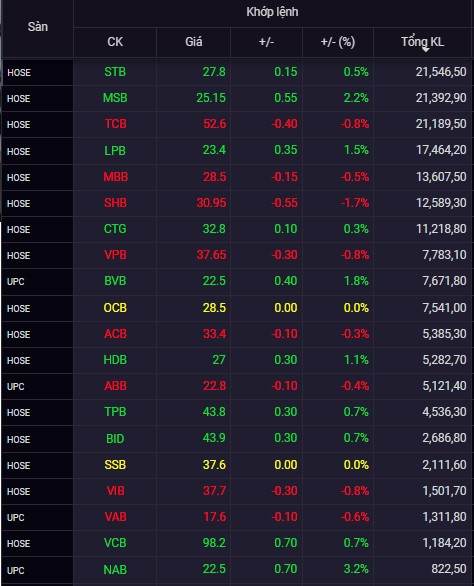
Task: Select volume 11,218,80 in CTG row
Action: coord(441,229)
